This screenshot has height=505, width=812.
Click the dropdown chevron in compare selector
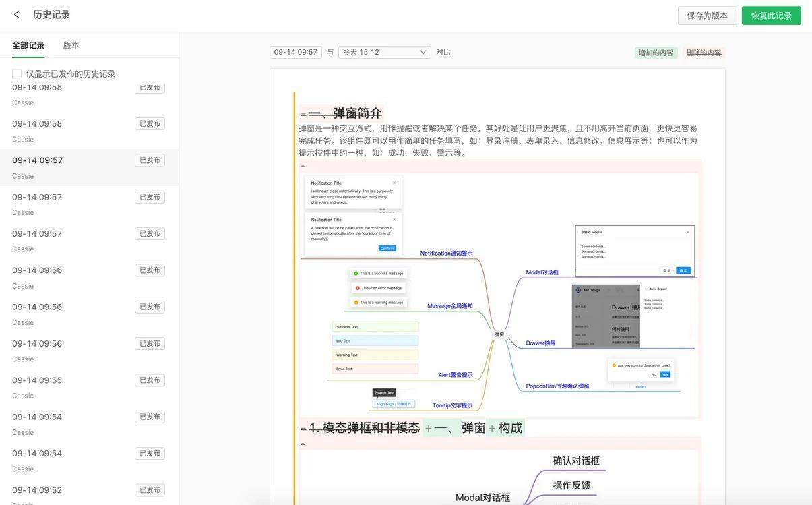tap(423, 52)
